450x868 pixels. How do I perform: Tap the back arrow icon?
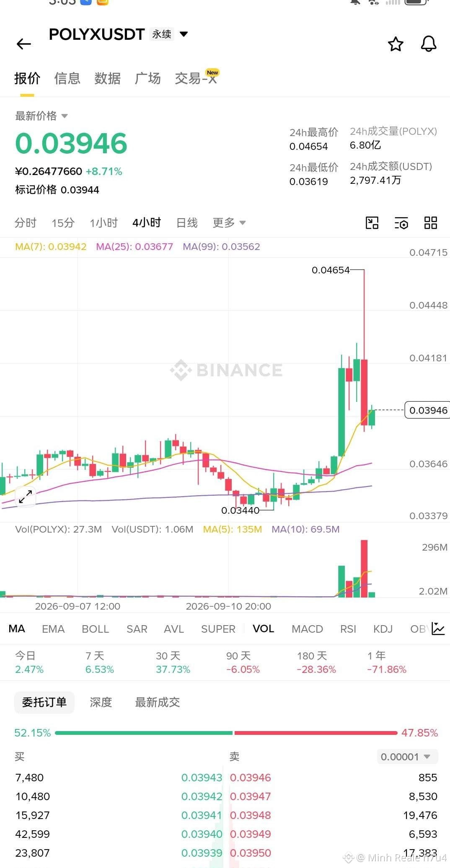coord(24,44)
